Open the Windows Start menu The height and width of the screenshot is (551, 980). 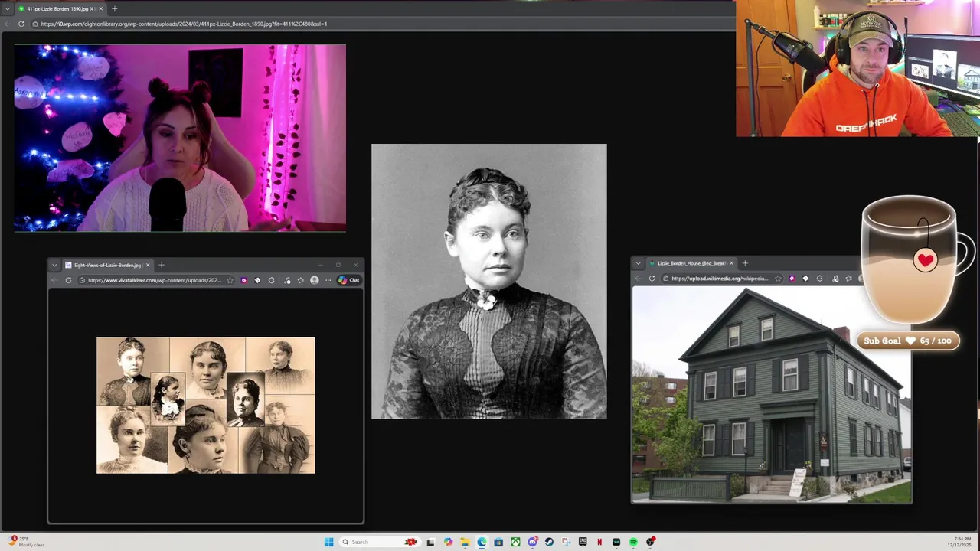[x=329, y=542]
